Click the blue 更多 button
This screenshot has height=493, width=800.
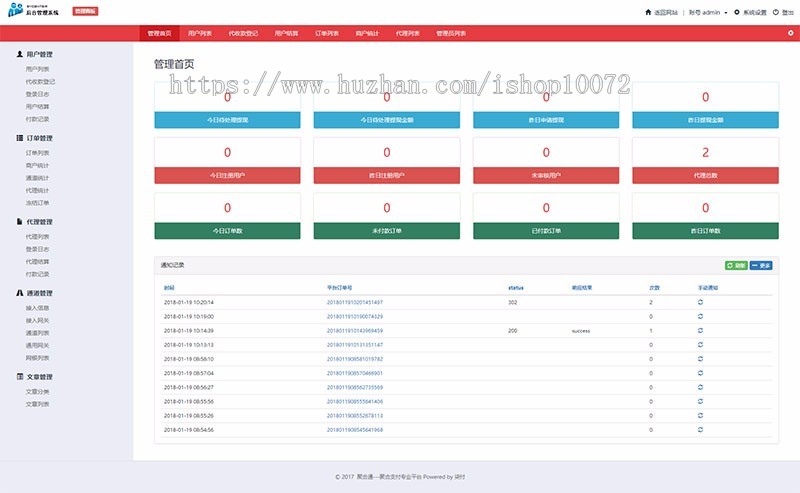pos(761,265)
